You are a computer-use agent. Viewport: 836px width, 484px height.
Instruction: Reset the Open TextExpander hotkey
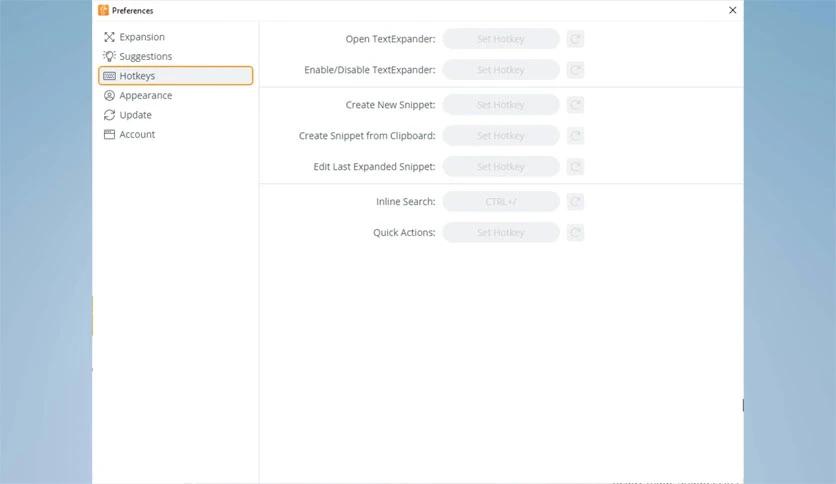(x=575, y=39)
